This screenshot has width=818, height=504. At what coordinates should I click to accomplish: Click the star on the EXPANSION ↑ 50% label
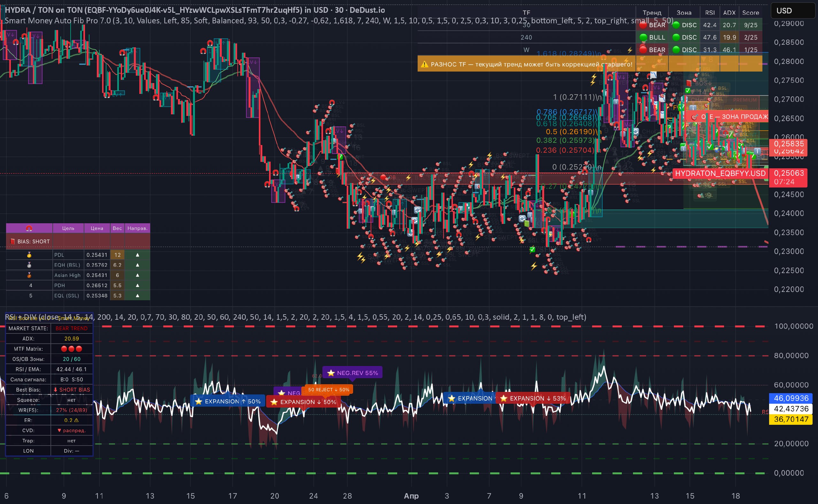coord(199,401)
